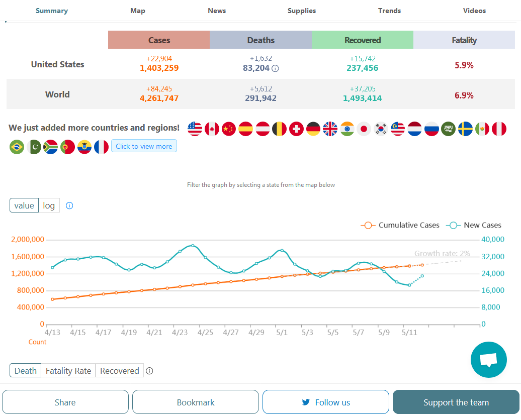Click the Deaths column header
Screen dimensions: 521x420
point(261,40)
